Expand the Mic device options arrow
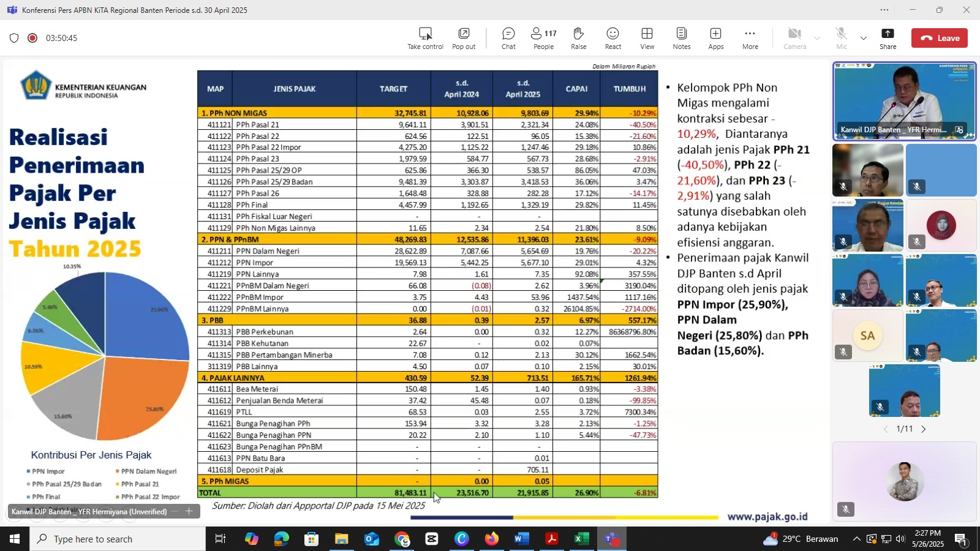Image resolution: width=980 pixels, height=551 pixels. (864, 39)
